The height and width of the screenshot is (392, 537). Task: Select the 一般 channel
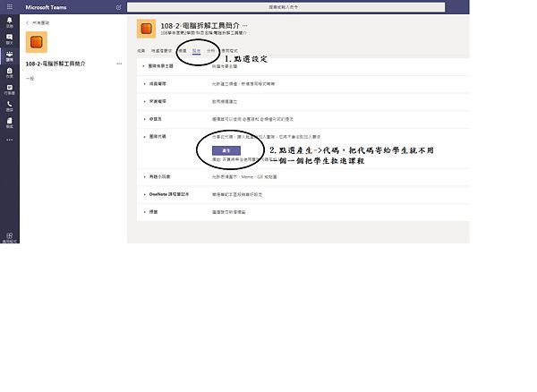pyautogui.click(x=30, y=79)
